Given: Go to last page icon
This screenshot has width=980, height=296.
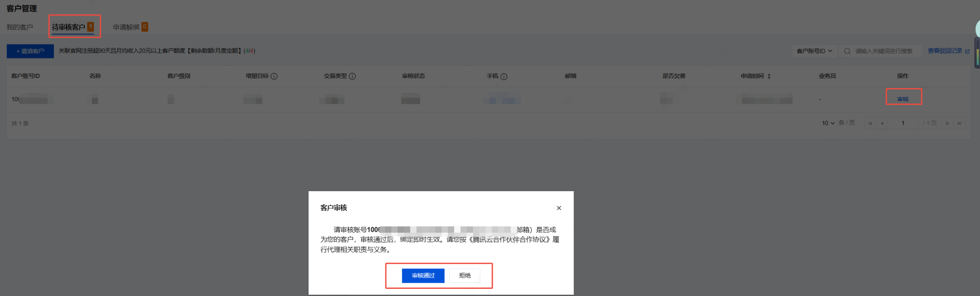Looking at the screenshot, I should coord(959,123).
